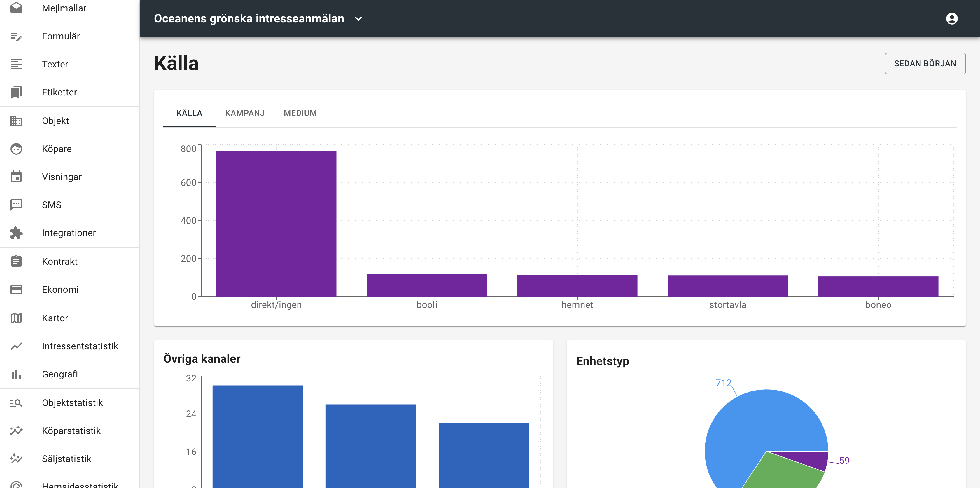
Task: Click the '712' pie chart value label
Action: pos(723,383)
